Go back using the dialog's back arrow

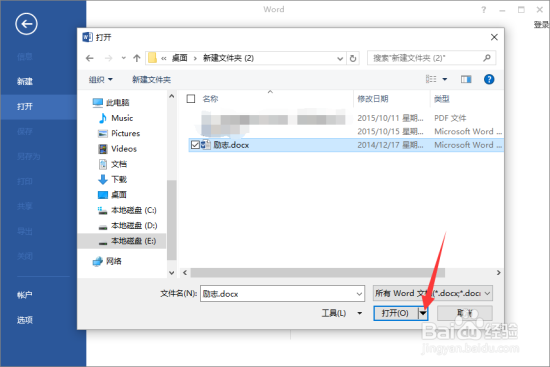click(x=90, y=58)
